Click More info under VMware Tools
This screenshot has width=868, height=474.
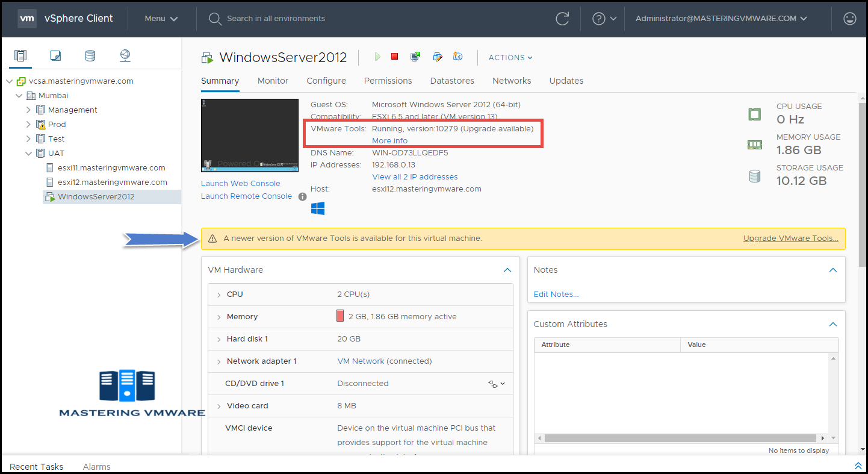point(390,141)
